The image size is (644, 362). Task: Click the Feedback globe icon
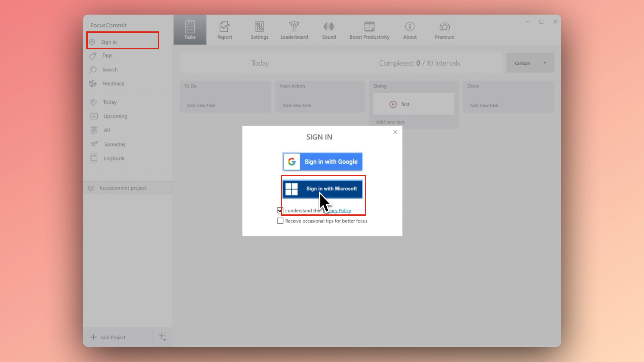tap(93, 83)
